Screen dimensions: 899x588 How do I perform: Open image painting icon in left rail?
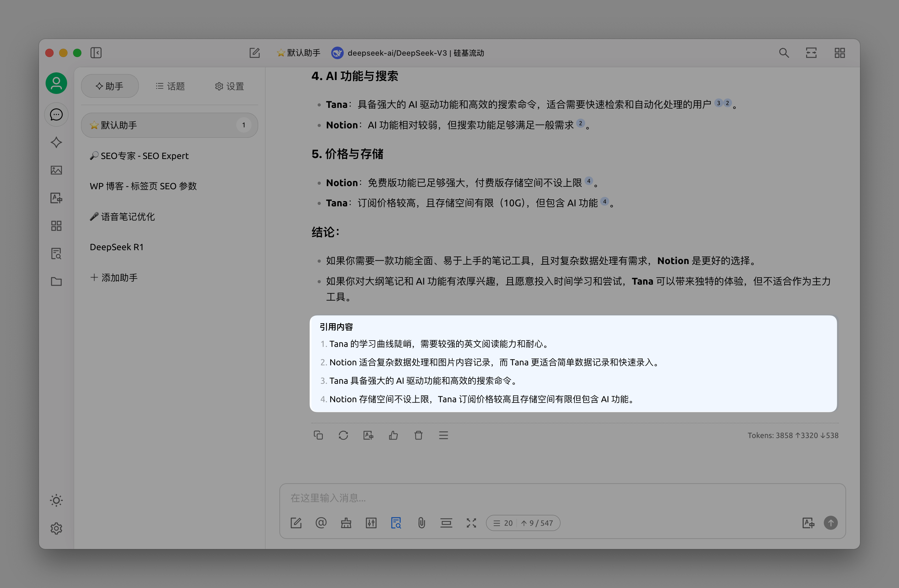(56, 170)
